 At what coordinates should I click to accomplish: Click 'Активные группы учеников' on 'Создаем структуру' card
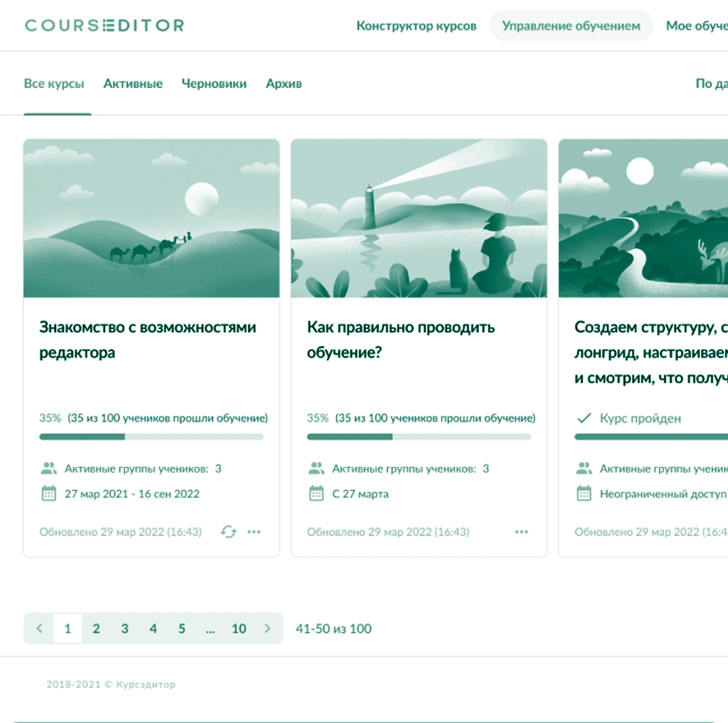tap(664, 469)
